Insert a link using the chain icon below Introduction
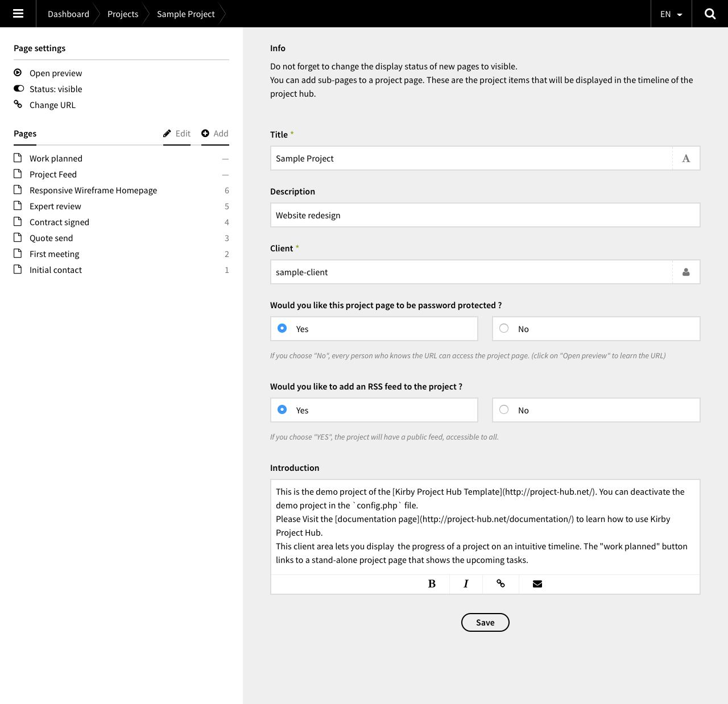This screenshot has width=728, height=704. [500, 584]
